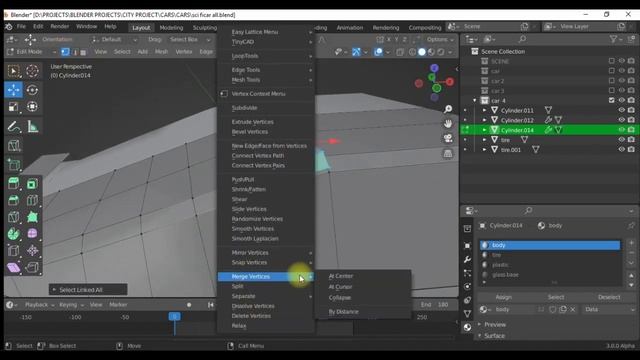Activate the Rotate tool
Image resolution: width=640 pixels, height=360 pixels.
click(32, 90)
